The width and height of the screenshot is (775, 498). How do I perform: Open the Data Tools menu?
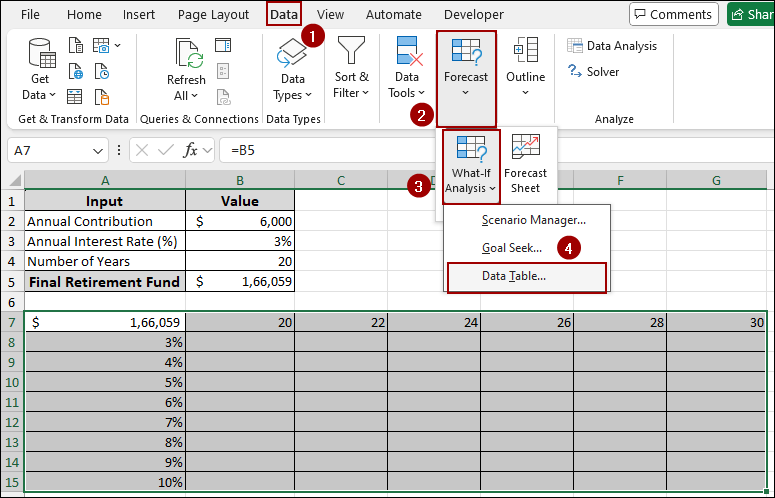coord(407,70)
